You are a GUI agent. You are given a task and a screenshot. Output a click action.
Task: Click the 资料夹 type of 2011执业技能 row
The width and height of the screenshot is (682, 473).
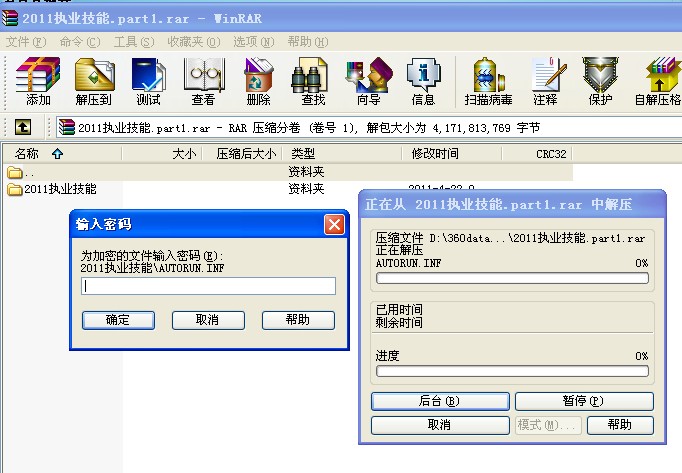306,189
